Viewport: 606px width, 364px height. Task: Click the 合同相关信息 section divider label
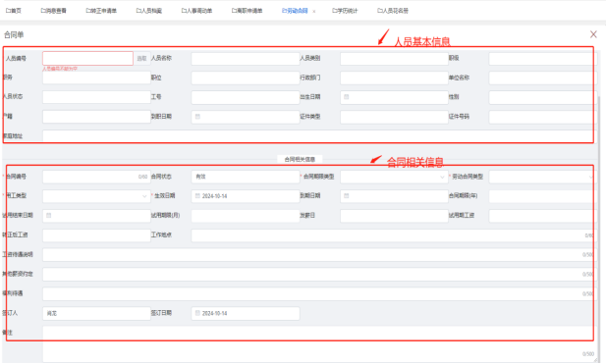[x=300, y=159]
